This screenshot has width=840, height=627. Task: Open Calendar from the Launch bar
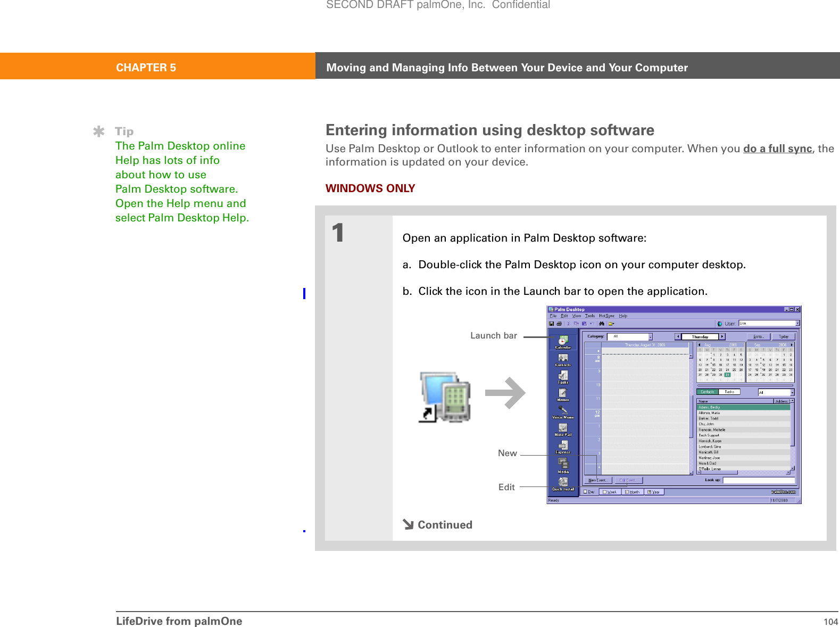click(563, 342)
